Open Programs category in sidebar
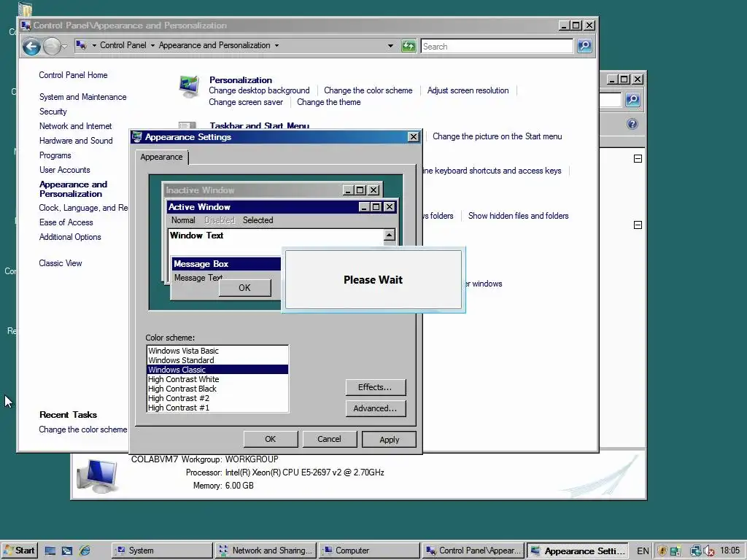Viewport: 747px width, 560px height. click(x=55, y=155)
